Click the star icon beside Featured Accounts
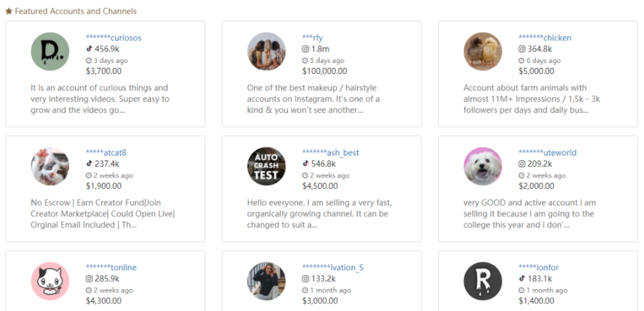Screen dimensions: 644x311 (8, 12)
